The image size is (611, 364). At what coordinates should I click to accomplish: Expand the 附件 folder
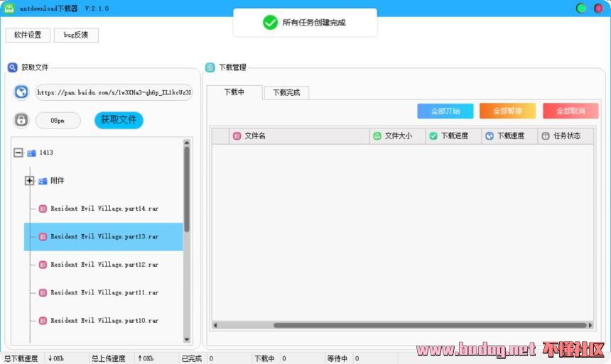[x=30, y=181]
